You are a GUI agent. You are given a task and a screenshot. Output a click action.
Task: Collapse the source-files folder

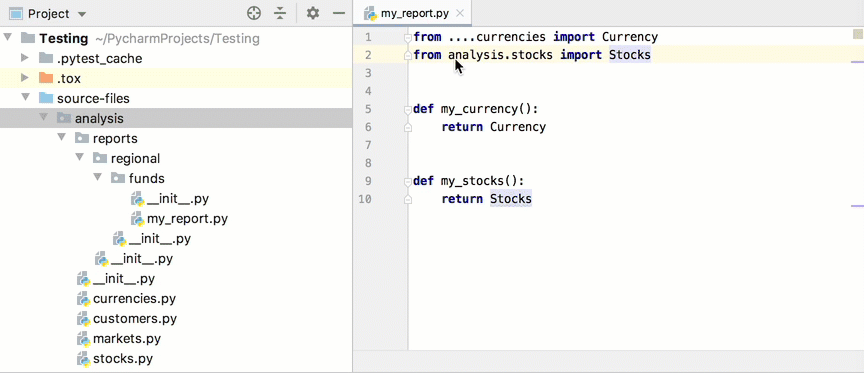point(25,98)
